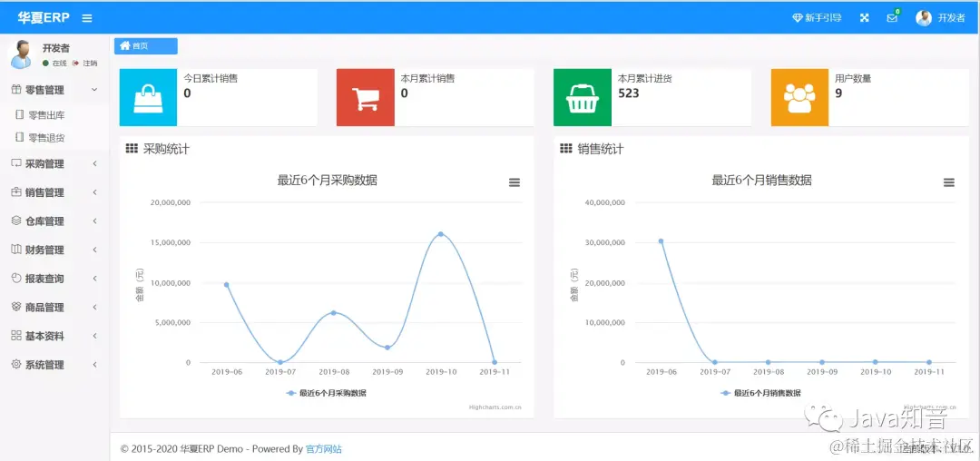Click the 商品管理 box icon
The width and height of the screenshot is (980, 461).
[17, 307]
